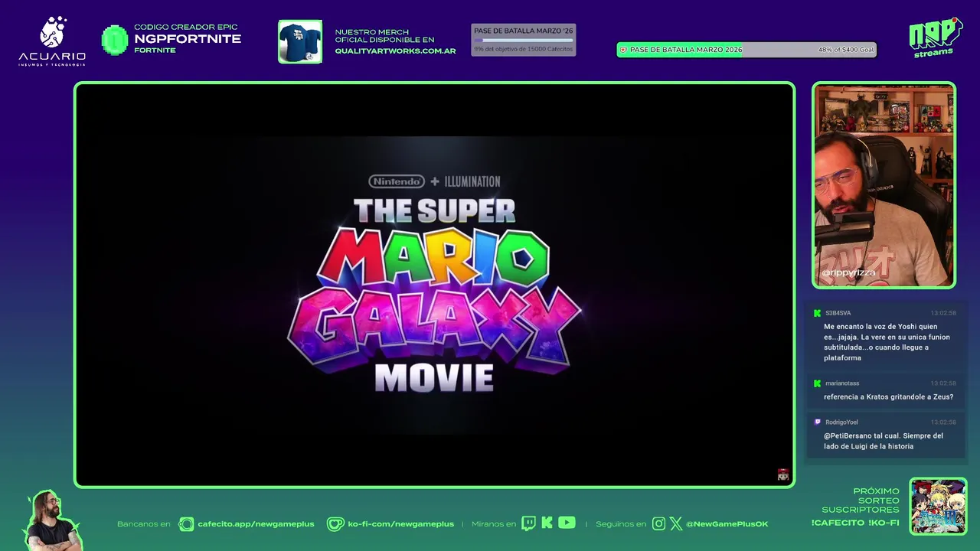Click the Cafecito cup icon

pos(186,524)
